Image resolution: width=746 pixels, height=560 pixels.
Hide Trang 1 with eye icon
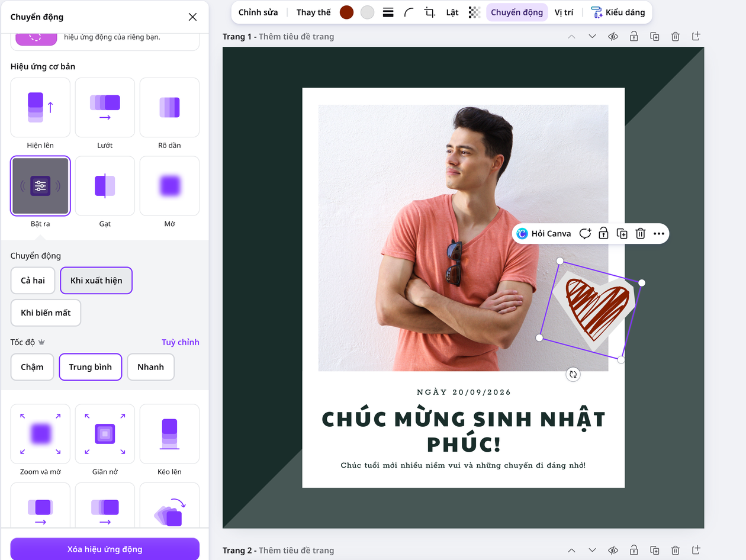[613, 37]
